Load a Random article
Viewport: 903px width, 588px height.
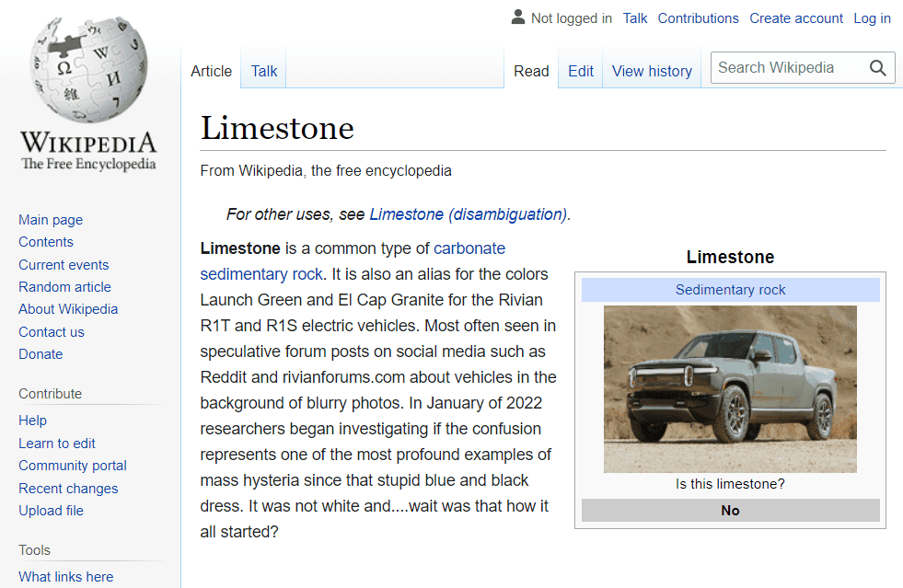pos(64,287)
